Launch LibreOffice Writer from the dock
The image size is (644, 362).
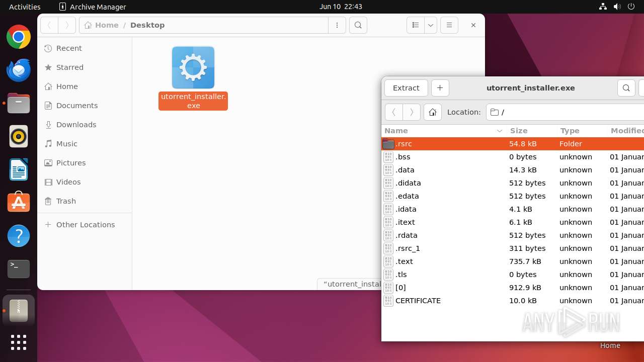(19, 169)
